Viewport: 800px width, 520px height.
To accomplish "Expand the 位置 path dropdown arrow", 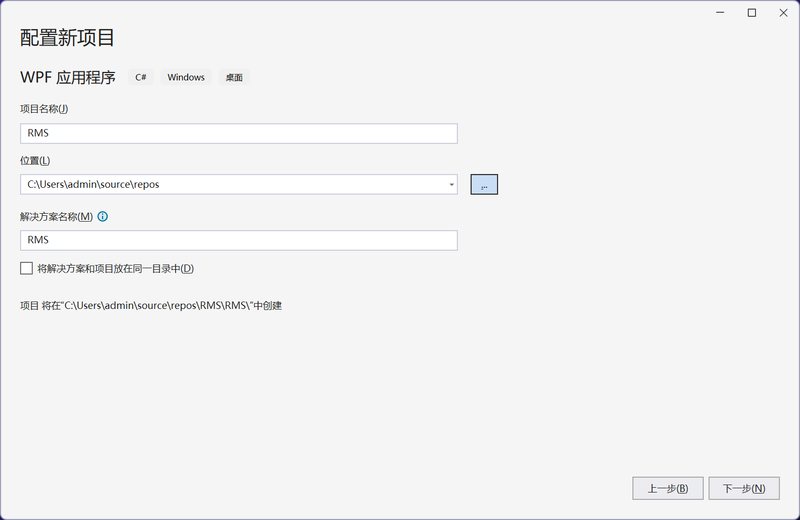I will tap(451, 184).
